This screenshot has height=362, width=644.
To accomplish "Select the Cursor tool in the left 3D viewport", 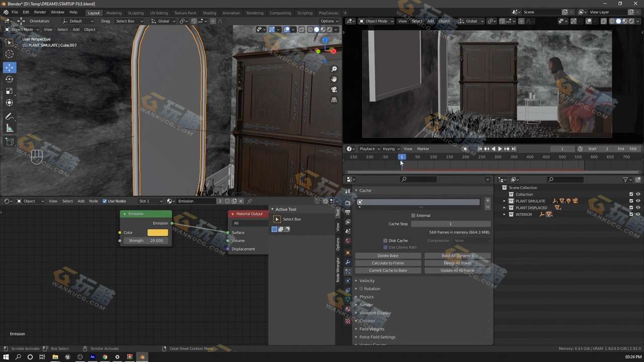I will tap(10, 54).
